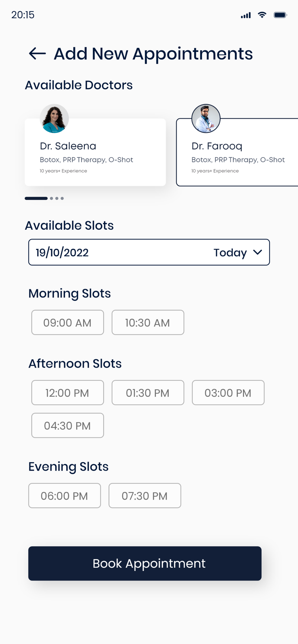Choose the 10:30 AM morning slot
The height and width of the screenshot is (644, 298).
[148, 322]
